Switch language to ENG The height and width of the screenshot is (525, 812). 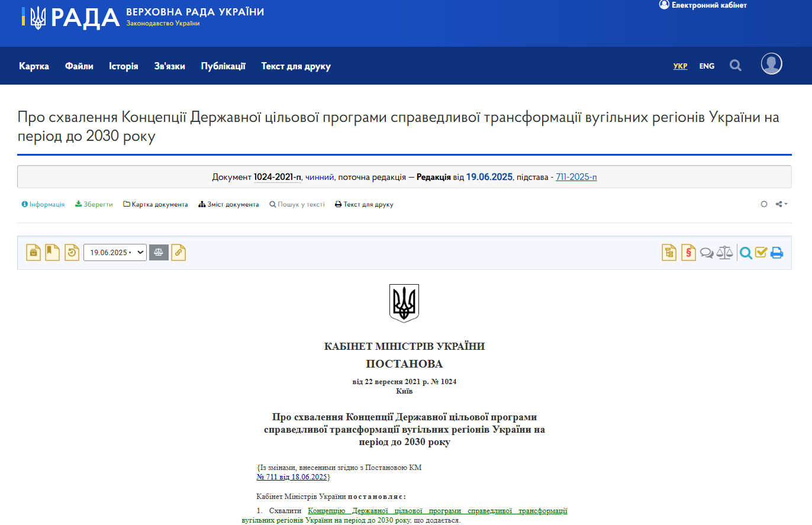[x=707, y=66]
